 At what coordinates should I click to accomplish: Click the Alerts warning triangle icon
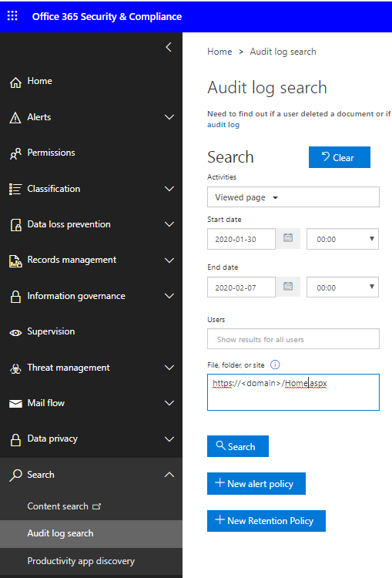tap(15, 118)
